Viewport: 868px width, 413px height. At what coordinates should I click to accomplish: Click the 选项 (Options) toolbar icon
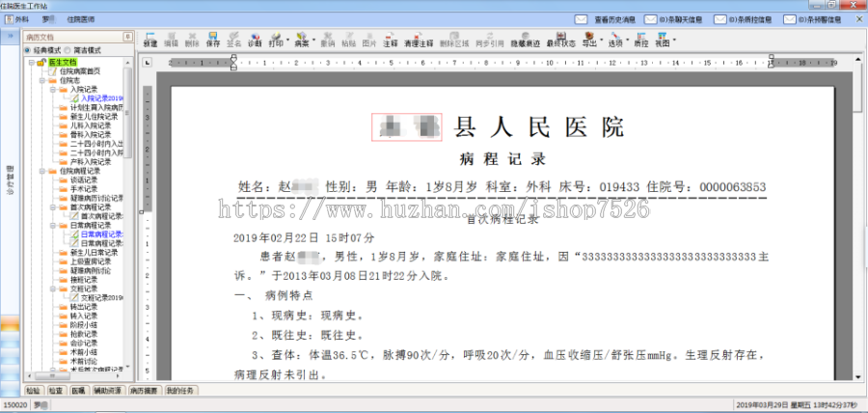point(615,40)
